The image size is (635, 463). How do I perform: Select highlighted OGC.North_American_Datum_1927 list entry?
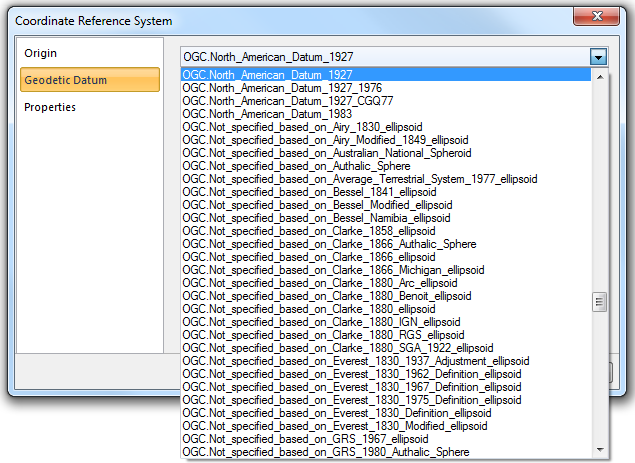pyautogui.click(x=386, y=75)
